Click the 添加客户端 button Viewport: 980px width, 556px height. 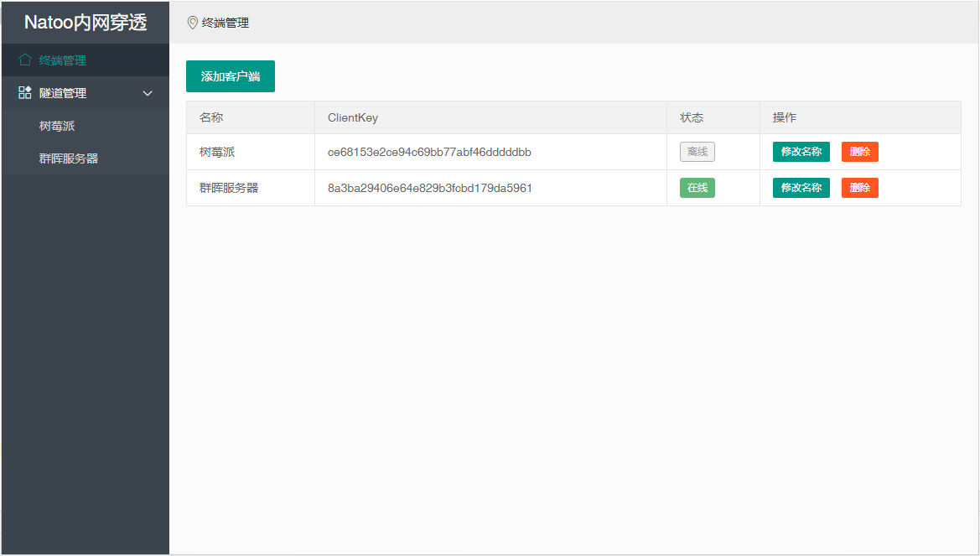pos(231,76)
